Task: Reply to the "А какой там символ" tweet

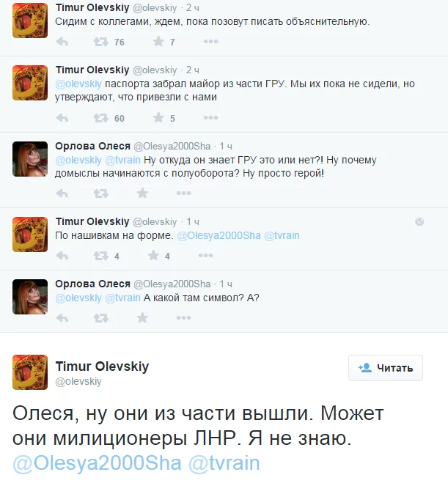Action: [62, 318]
